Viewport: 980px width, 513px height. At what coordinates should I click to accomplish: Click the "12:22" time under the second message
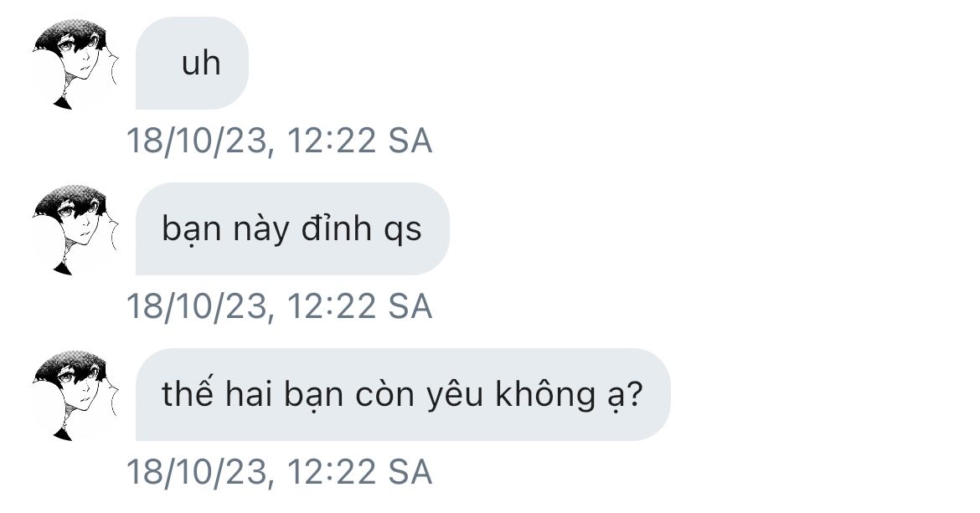pos(332,306)
